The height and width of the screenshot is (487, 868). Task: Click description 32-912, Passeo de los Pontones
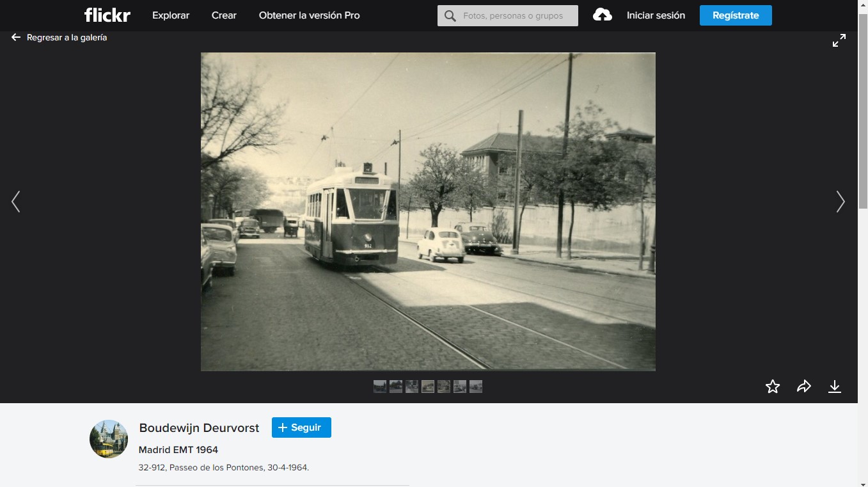pos(224,468)
